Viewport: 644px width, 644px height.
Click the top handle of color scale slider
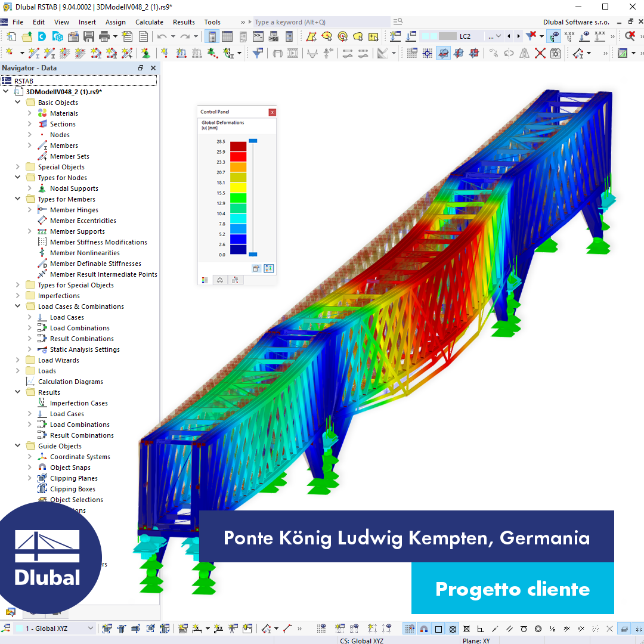(x=253, y=141)
